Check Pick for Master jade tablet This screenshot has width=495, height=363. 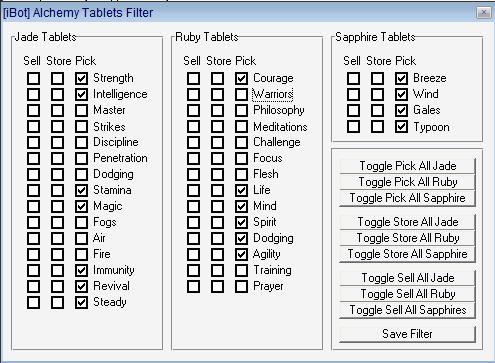point(81,110)
